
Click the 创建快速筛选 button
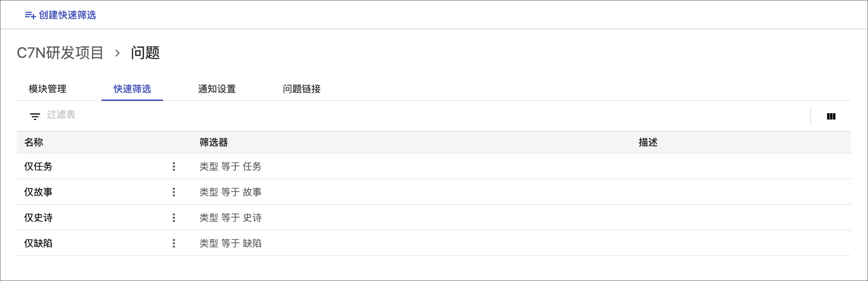pos(67,15)
